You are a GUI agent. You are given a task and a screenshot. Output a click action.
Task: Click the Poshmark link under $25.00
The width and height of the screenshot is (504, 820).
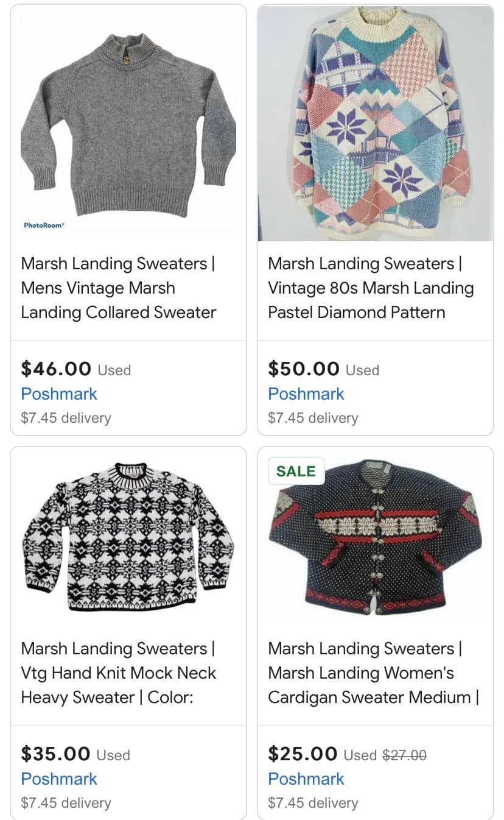click(306, 779)
